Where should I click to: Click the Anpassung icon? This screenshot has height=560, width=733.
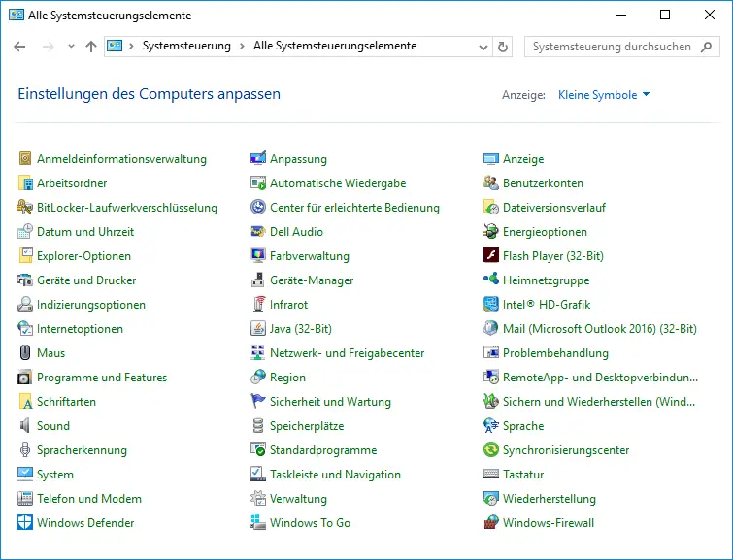[x=258, y=159]
